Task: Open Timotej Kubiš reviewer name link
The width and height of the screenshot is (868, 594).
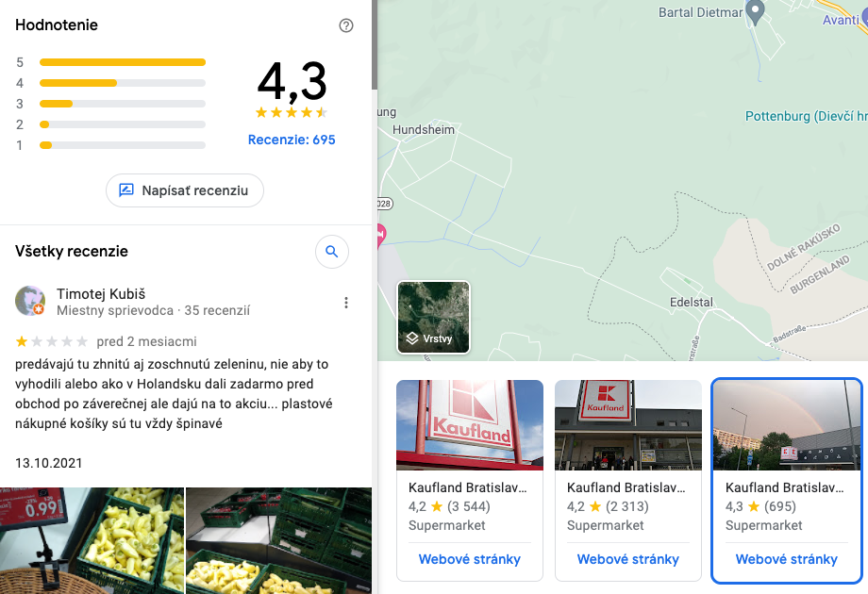Action: click(101, 293)
